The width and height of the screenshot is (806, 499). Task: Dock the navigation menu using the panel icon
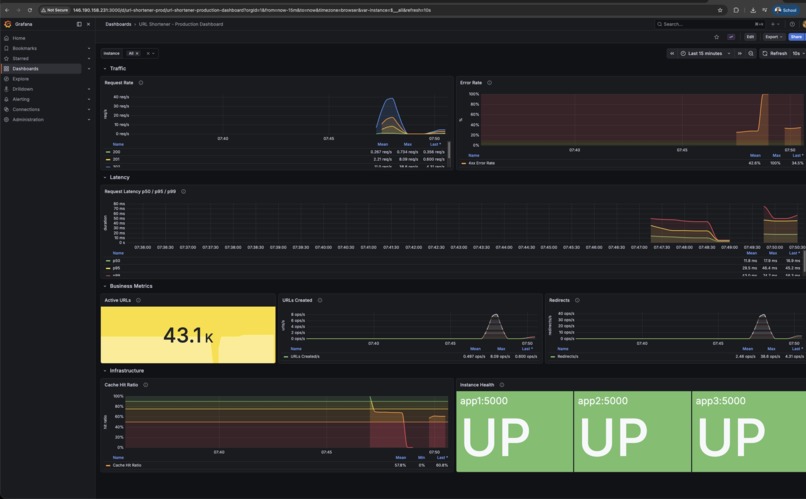(x=79, y=24)
